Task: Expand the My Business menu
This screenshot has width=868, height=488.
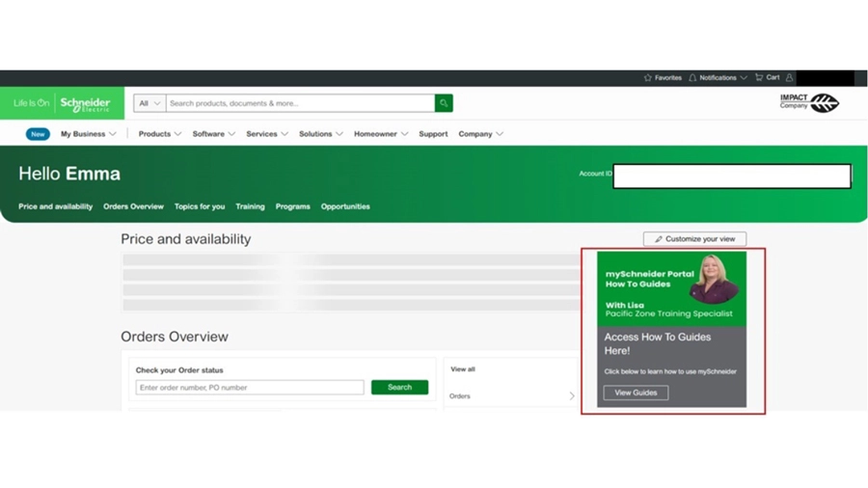Action: 89,134
